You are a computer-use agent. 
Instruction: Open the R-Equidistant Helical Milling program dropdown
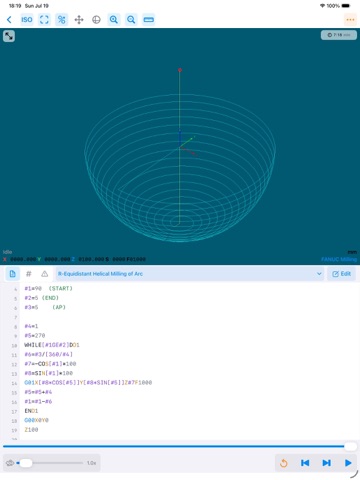(x=190, y=274)
